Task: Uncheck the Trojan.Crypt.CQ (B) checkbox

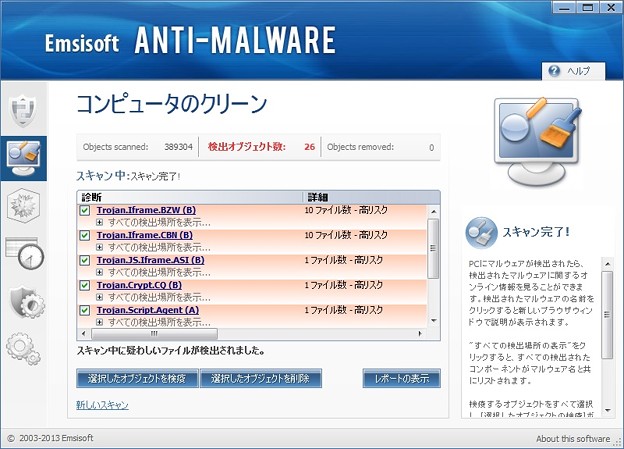Action: point(85,285)
